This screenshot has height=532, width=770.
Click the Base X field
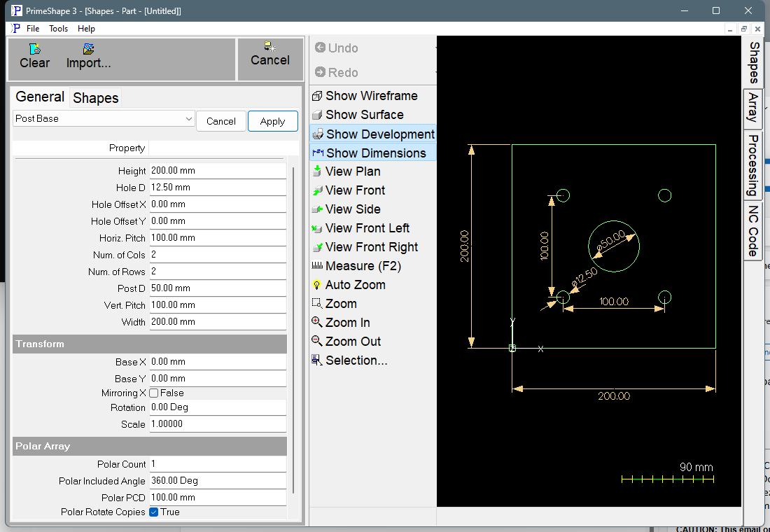point(218,361)
